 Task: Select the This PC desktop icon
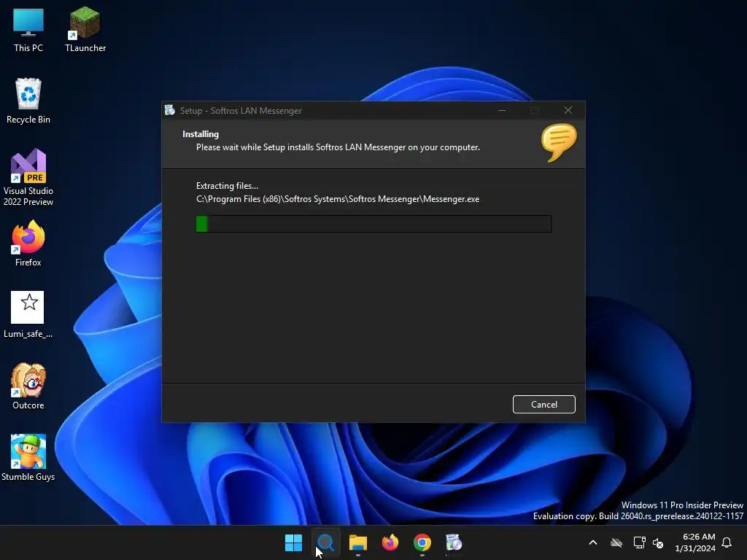28,30
